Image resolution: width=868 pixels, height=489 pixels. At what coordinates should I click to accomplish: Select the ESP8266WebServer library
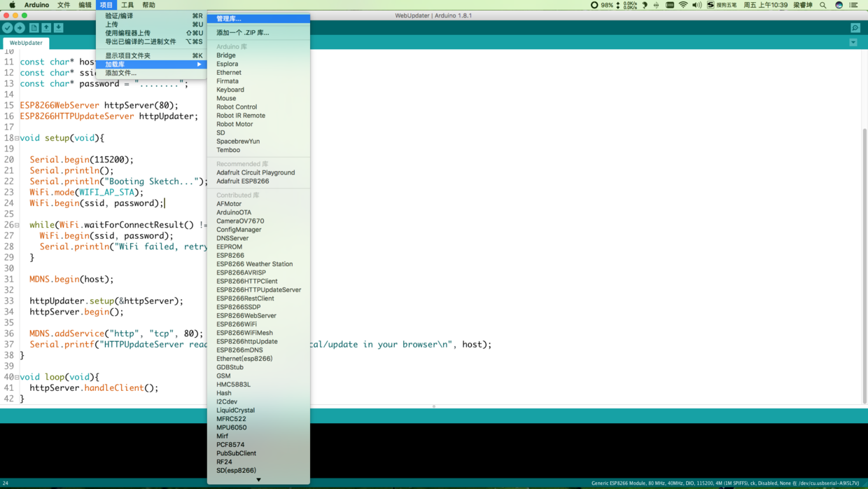click(x=258, y=315)
